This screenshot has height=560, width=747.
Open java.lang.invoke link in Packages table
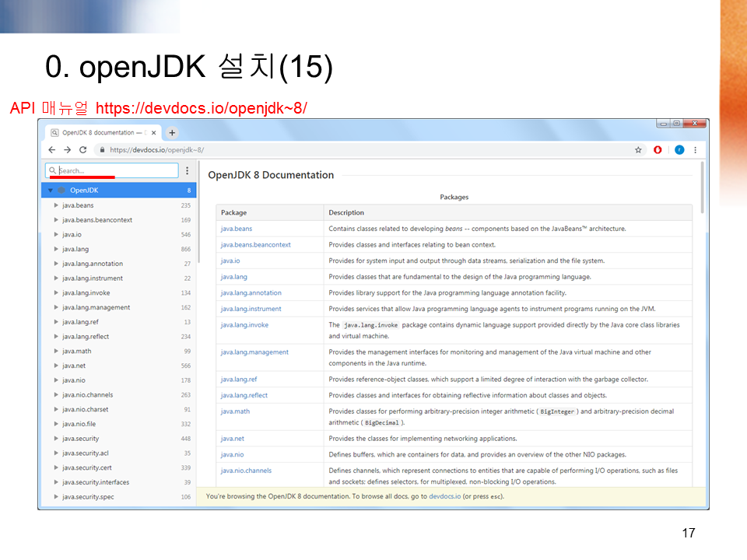(244, 325)
